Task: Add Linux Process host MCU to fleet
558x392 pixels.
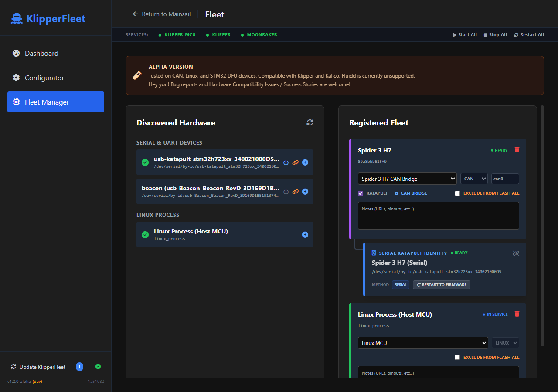Action: tap(305, 235)
